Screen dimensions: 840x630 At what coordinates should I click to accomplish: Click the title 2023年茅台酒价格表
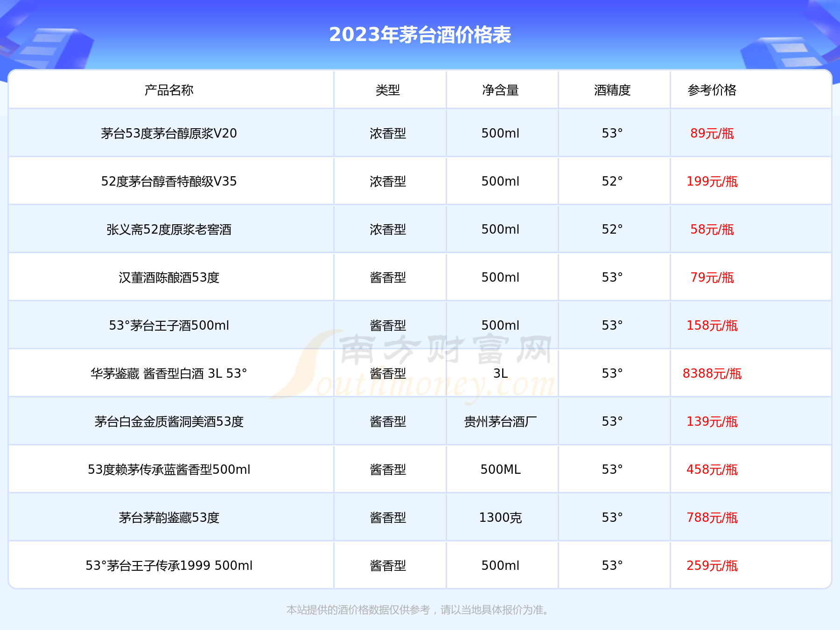(420, 35)
